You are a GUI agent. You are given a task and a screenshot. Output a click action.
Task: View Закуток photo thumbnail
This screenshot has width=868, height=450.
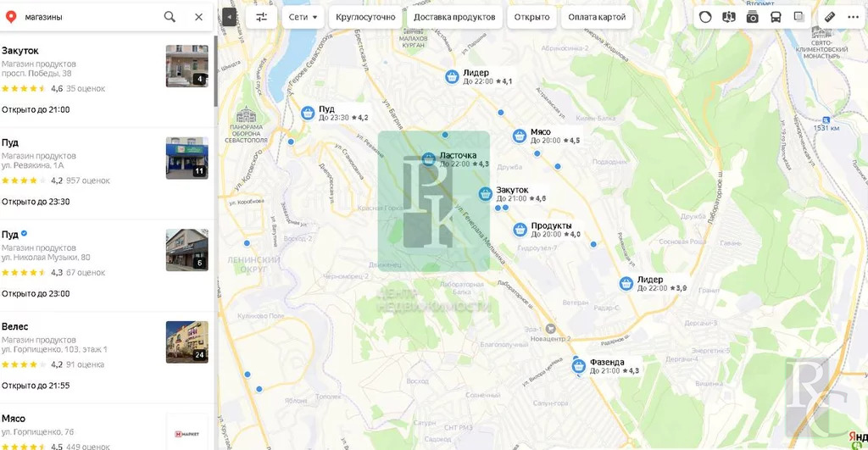(x=187, y=66)
